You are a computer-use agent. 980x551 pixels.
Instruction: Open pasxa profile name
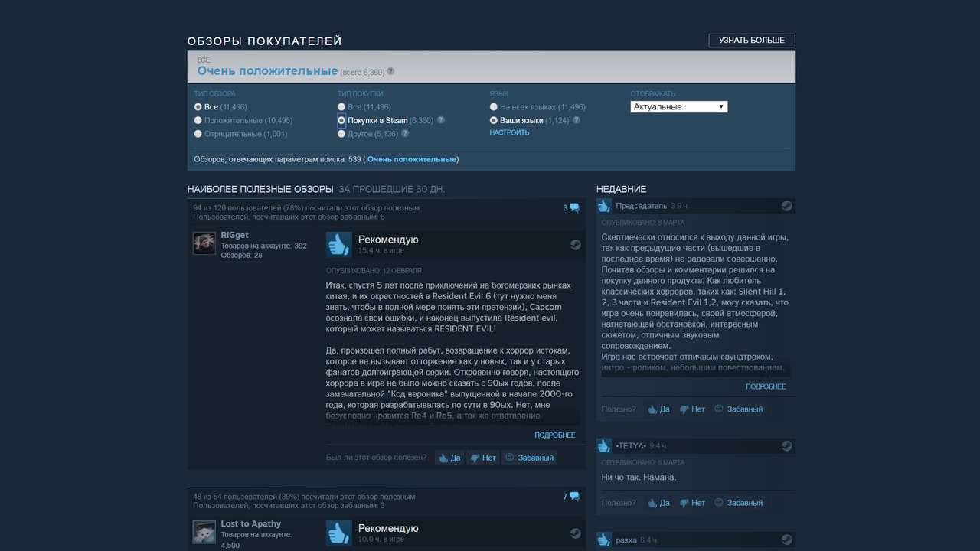point(626,540)
